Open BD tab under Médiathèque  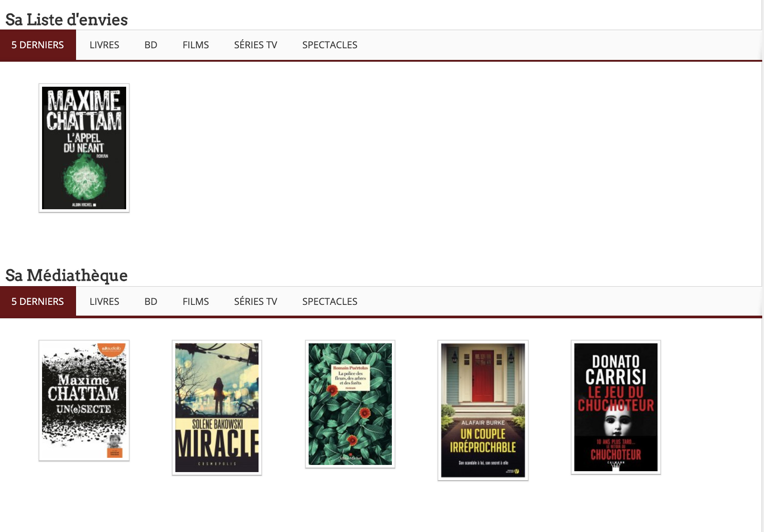coord(151,302)
